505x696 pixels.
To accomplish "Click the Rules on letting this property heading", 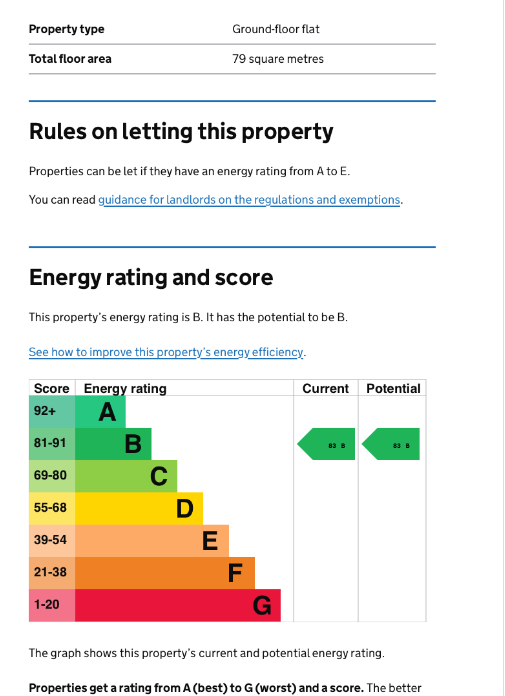I will click(x=181, y=132).
